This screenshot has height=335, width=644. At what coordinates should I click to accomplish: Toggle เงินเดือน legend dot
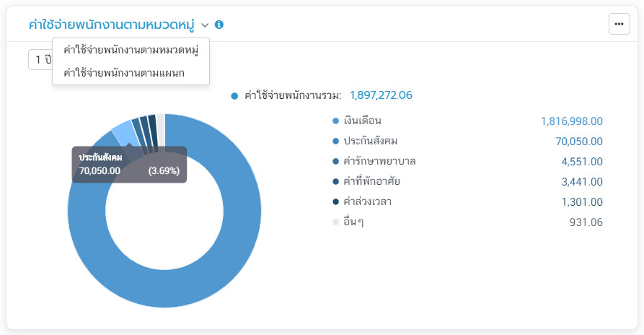click(x=336, y=121)
